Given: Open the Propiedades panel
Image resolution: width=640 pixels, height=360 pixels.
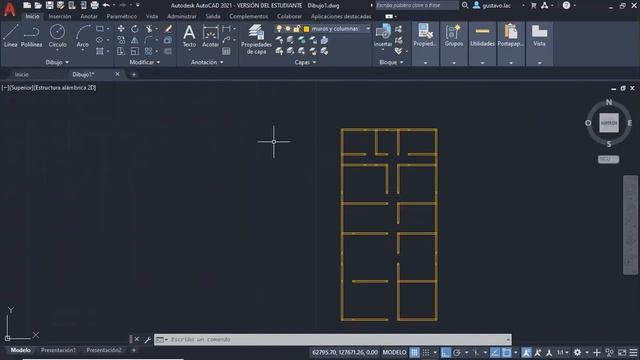Looking at the screenshot, I should pyautogui.click(x=425, y=44).
